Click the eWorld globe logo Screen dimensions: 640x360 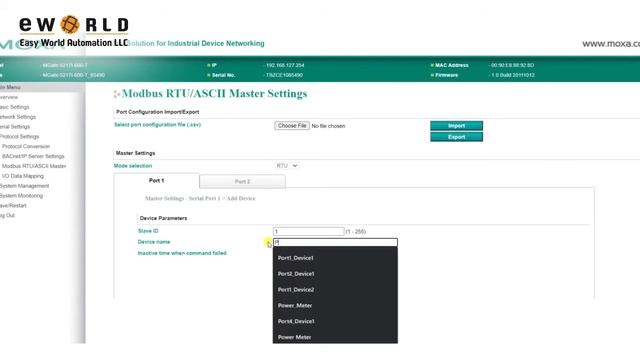(x=70, y=24)
